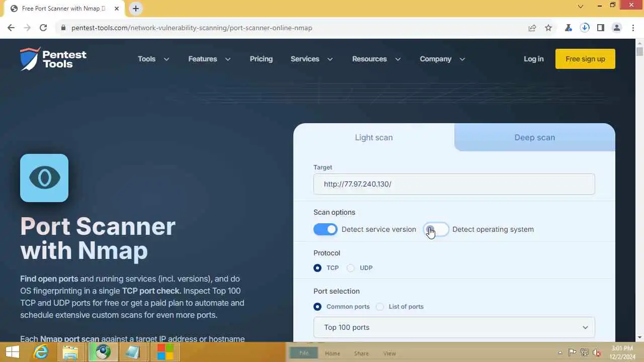Reload the current page
The image size is (644, 362).
click(43, 28)
